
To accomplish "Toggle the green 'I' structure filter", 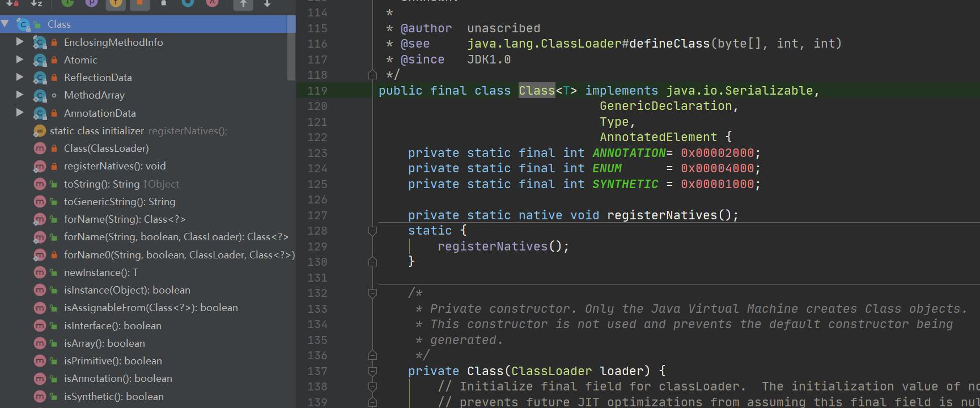I will click(x=67, y=3).
